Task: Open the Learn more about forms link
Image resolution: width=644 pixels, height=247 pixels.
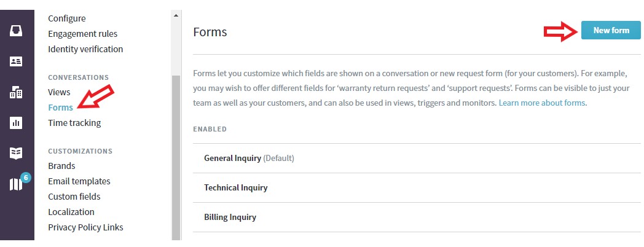Action: click(542, 103)
